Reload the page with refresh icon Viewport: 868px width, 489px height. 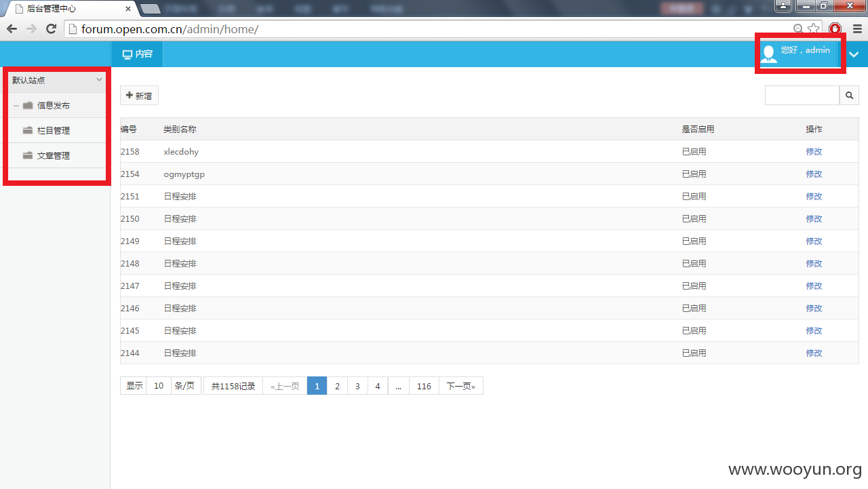pos(51,28)
